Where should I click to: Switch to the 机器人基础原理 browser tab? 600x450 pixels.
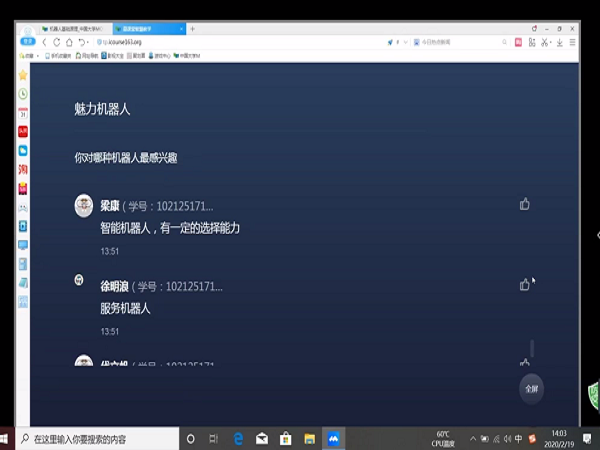coord(76,29)
